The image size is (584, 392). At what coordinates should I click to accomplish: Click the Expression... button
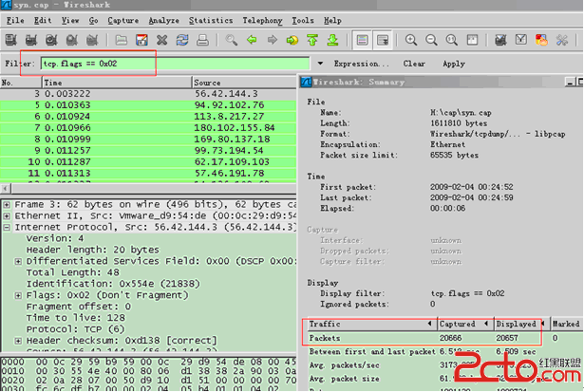coord(361,64)
